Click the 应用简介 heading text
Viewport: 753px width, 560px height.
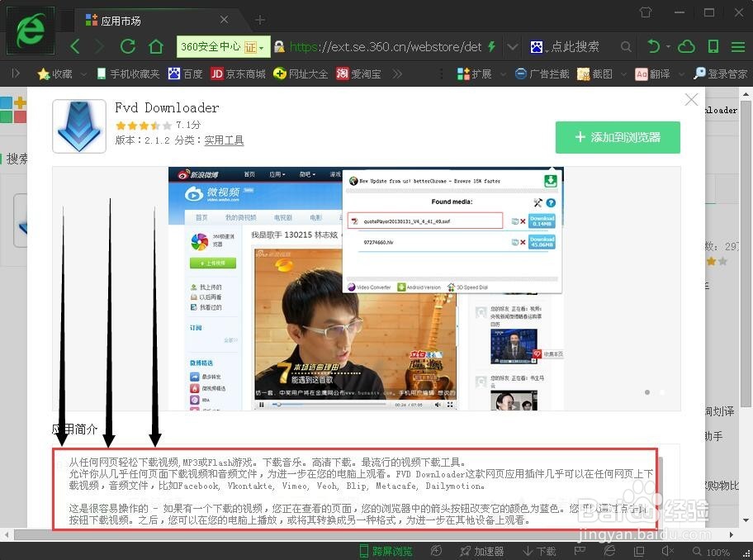point(74,429)
